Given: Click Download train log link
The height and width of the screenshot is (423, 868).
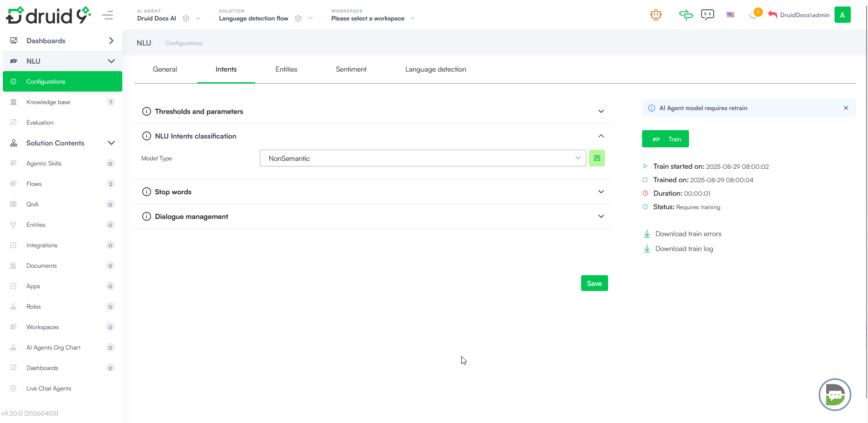Looking at the screenshot, I should [684, 249].
